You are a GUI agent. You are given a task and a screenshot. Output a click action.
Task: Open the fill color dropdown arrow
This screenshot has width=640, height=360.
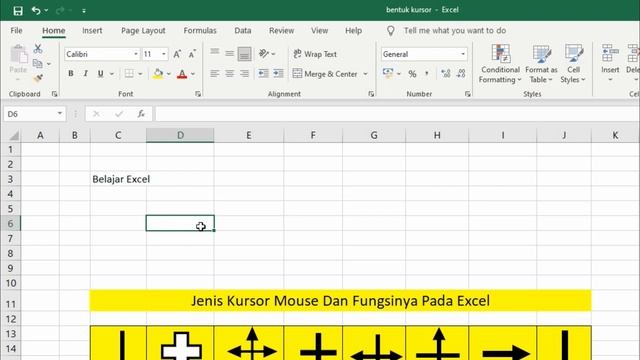pyautogui.click(x=169, y=74)
